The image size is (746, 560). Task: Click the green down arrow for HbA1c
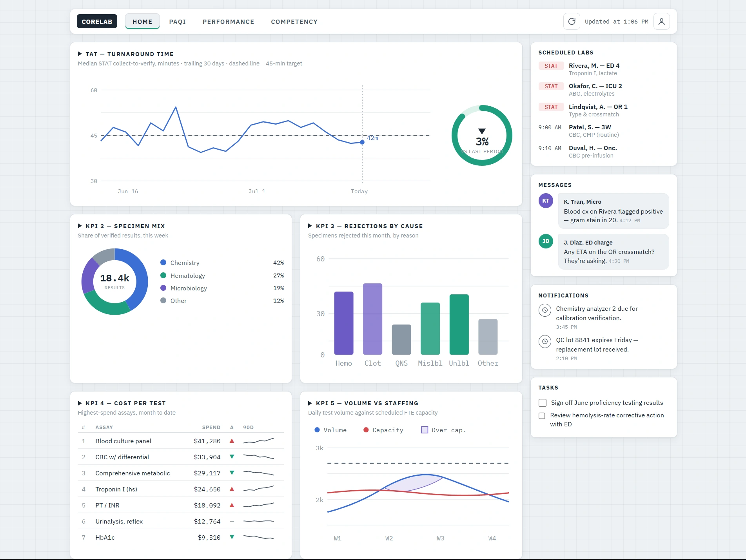pos(232,537)
